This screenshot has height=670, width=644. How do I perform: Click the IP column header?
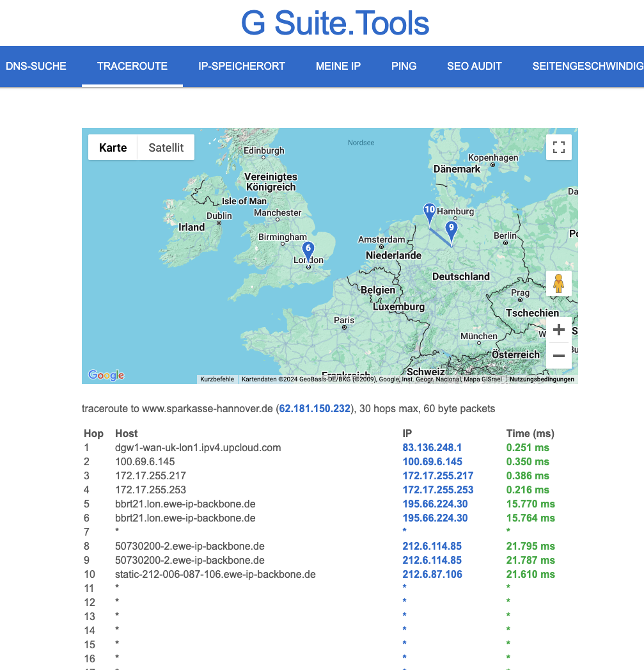pos(407,433)
